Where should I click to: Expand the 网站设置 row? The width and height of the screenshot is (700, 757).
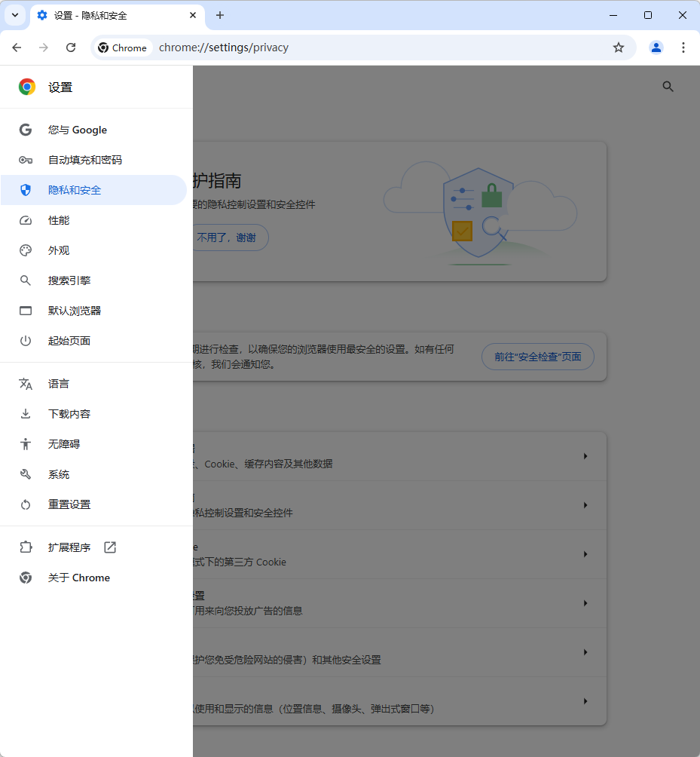[x=585, y=701]
